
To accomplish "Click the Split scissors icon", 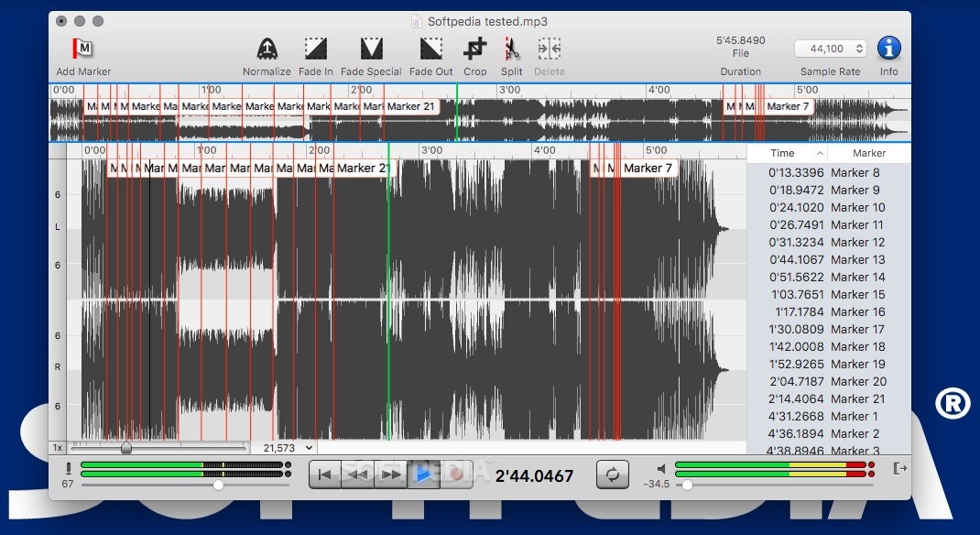I will [512, 49].
